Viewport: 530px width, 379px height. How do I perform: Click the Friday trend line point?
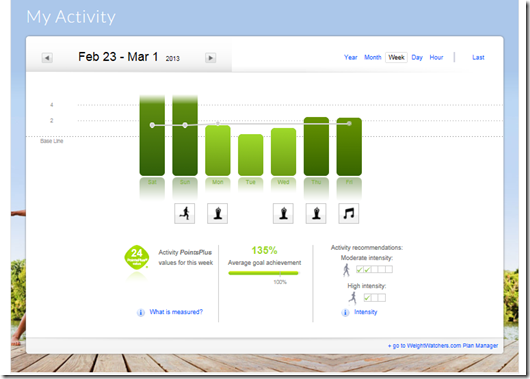click(x=349, y=124)
